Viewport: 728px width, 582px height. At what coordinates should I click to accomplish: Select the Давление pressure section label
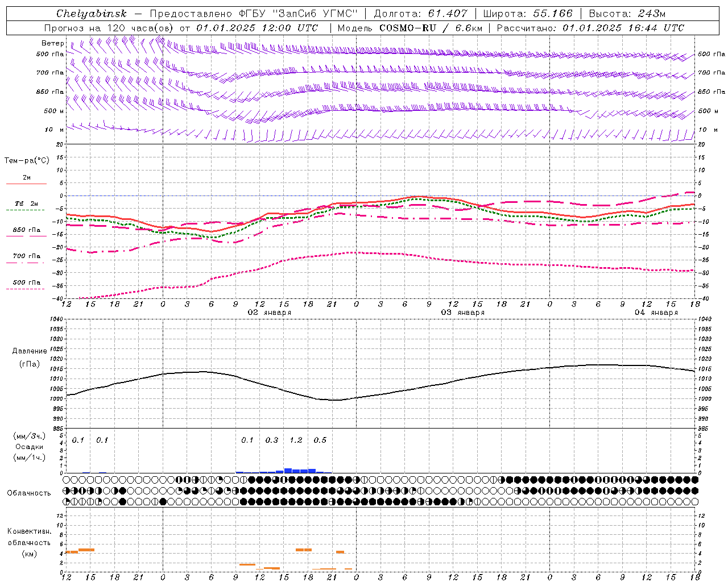click(30, 351)
